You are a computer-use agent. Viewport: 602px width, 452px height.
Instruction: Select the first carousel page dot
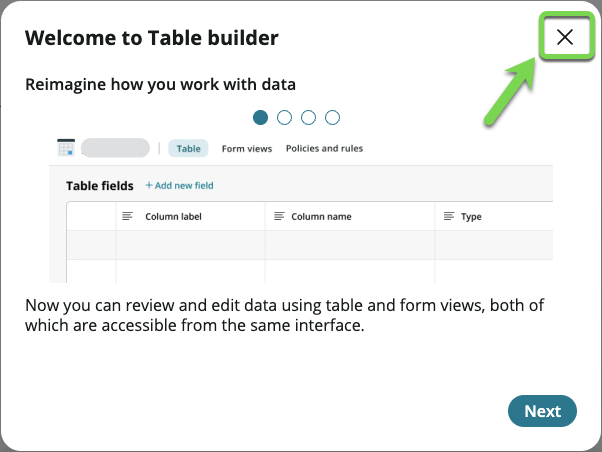[x=261, y=118]
